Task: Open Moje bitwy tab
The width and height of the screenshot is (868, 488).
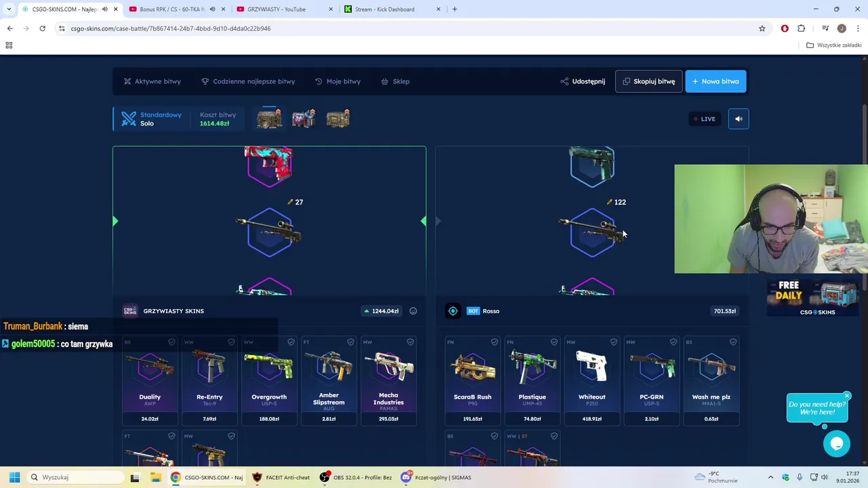Action: tap(338, 81)
